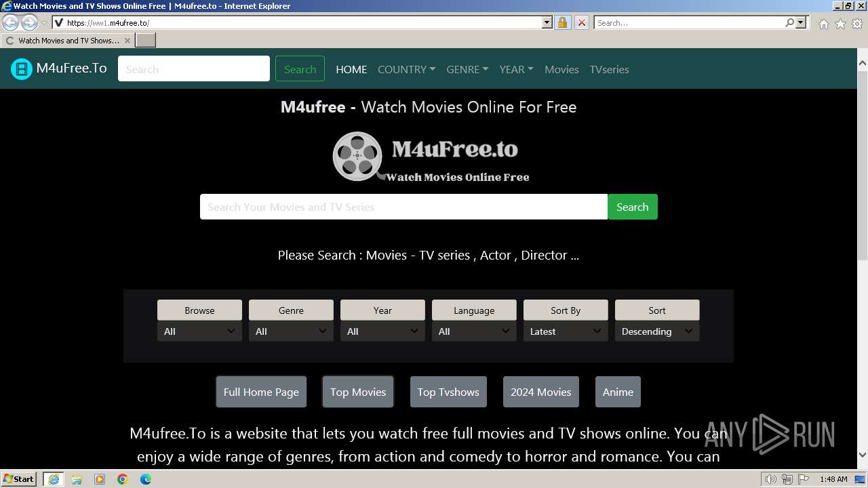Open the Language filter dropdown
The width and height of the screenshot is (868, 488).
point(474,331)
